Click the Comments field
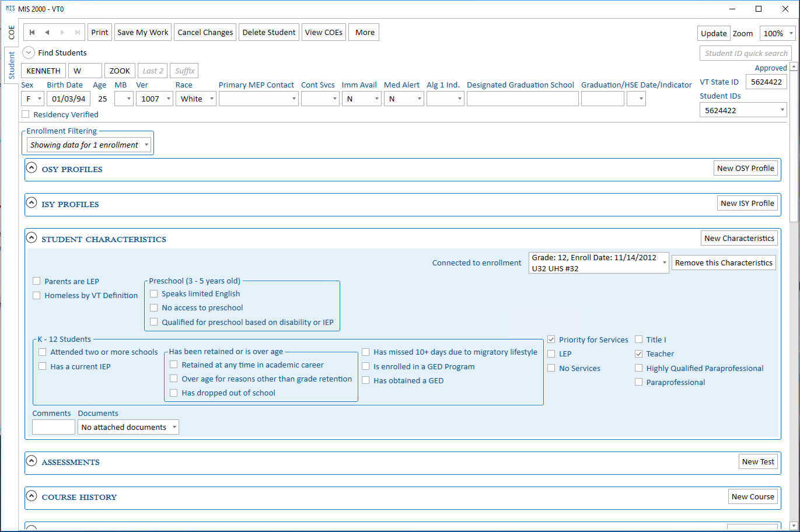Image resolution: width=800 pixels, height=532 pixels. pos(54,427)
